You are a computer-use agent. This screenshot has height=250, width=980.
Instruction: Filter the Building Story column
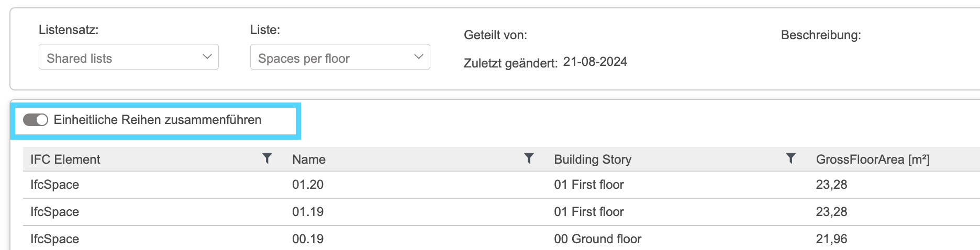pos(790,158)
